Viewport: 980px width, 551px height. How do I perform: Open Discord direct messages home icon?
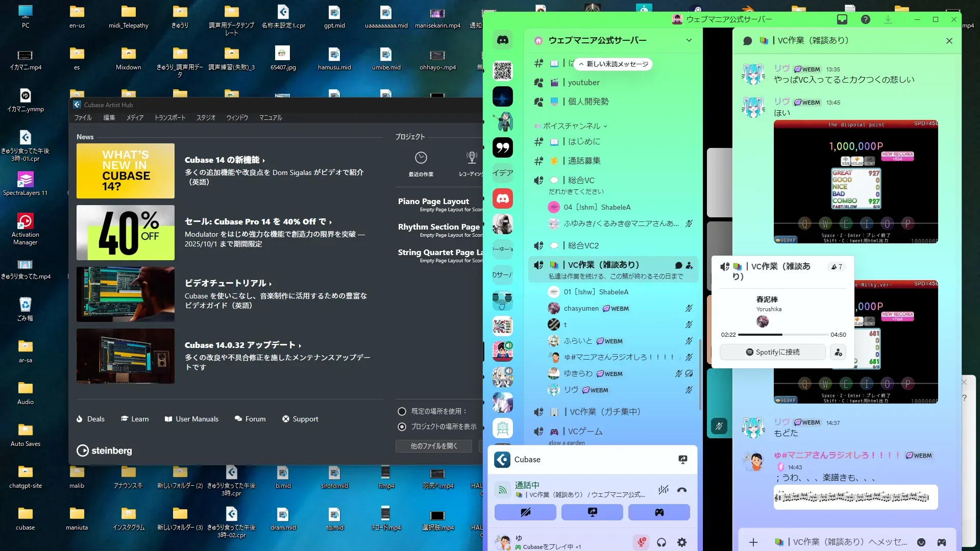point(503,40)
